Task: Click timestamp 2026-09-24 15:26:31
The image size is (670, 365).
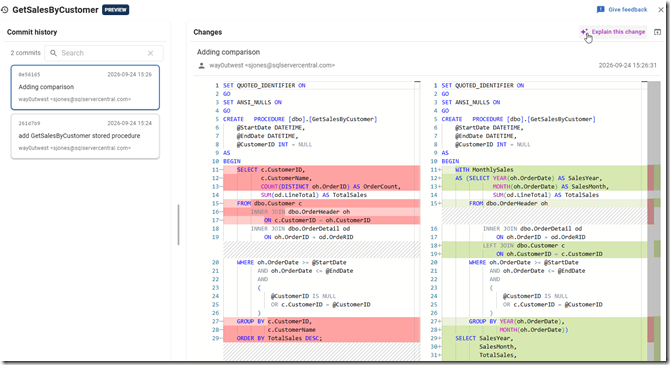Action: 627,65
